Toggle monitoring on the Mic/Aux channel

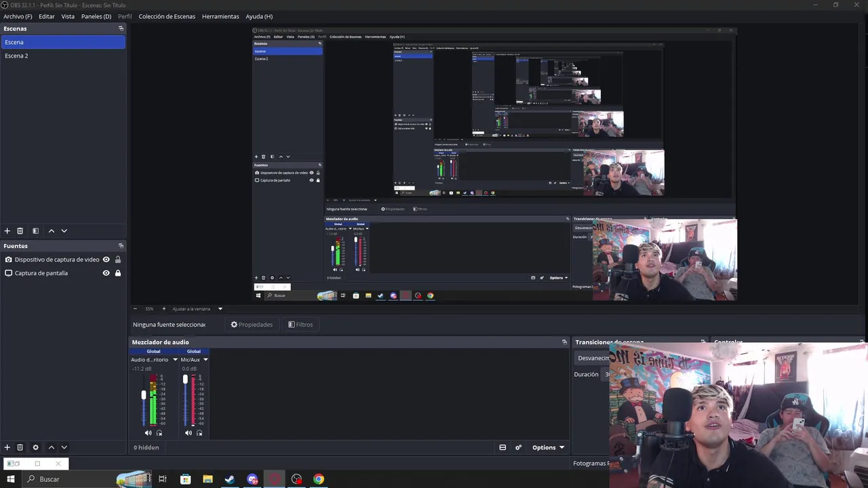[x=199, y=433]
